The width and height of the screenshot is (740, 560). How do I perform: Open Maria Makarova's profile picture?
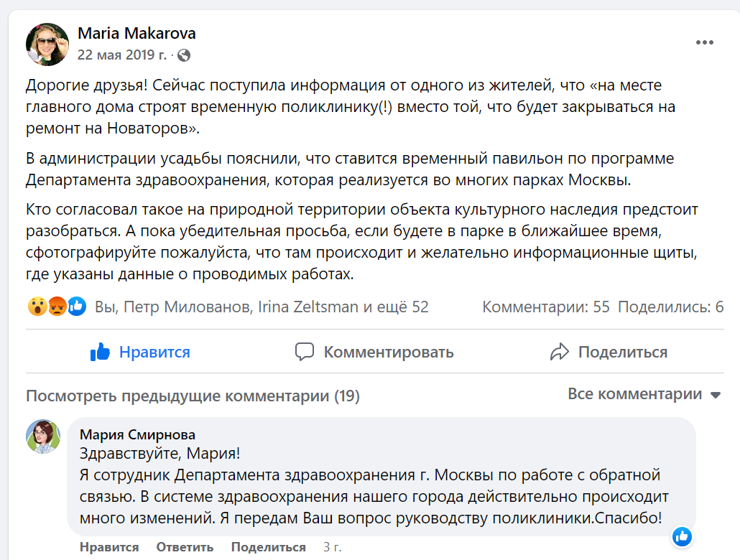[x=47, y=44]
